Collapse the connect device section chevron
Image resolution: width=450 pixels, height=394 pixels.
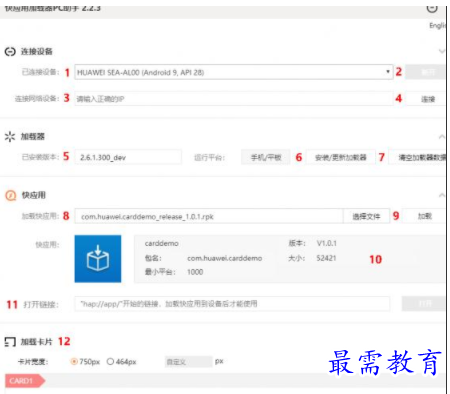pos(442,51)
